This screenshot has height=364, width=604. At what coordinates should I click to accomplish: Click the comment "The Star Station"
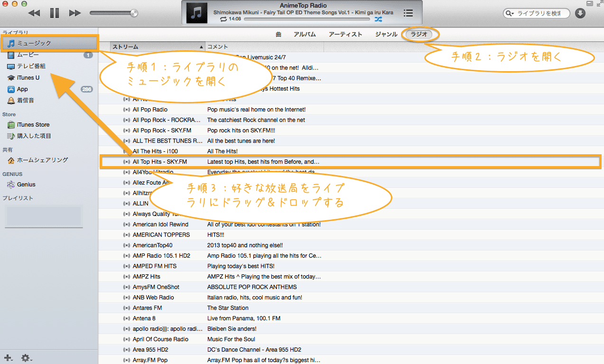(228, 308)
